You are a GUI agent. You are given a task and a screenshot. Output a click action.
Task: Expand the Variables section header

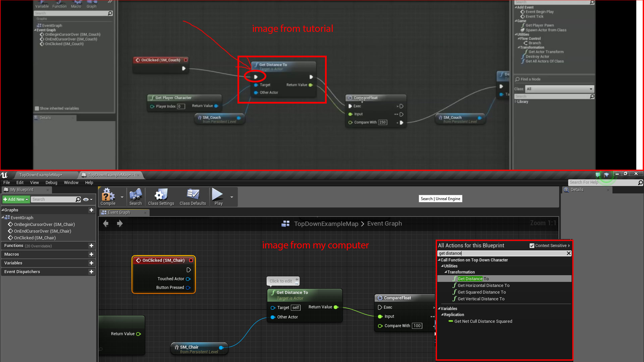tap(48, 263)
